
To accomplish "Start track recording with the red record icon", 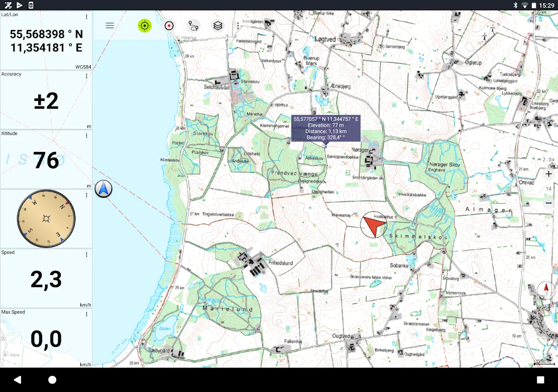I will click(x=169, y=25).
